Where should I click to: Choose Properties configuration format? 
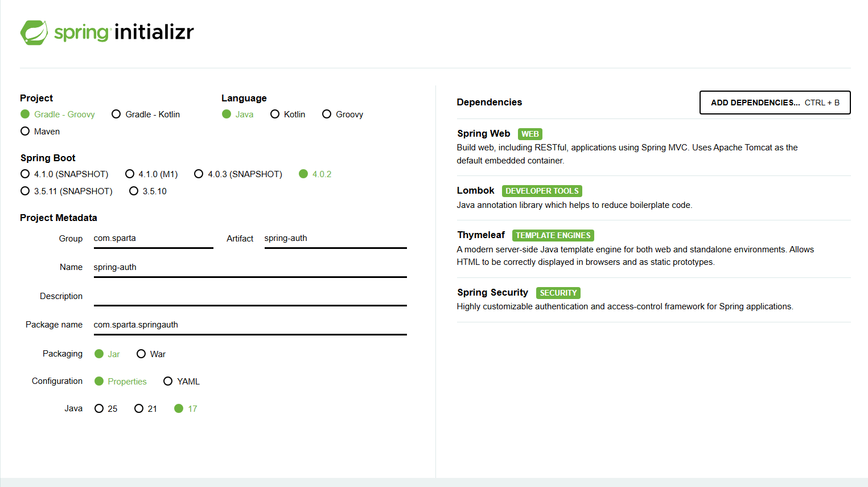point(120,381)
